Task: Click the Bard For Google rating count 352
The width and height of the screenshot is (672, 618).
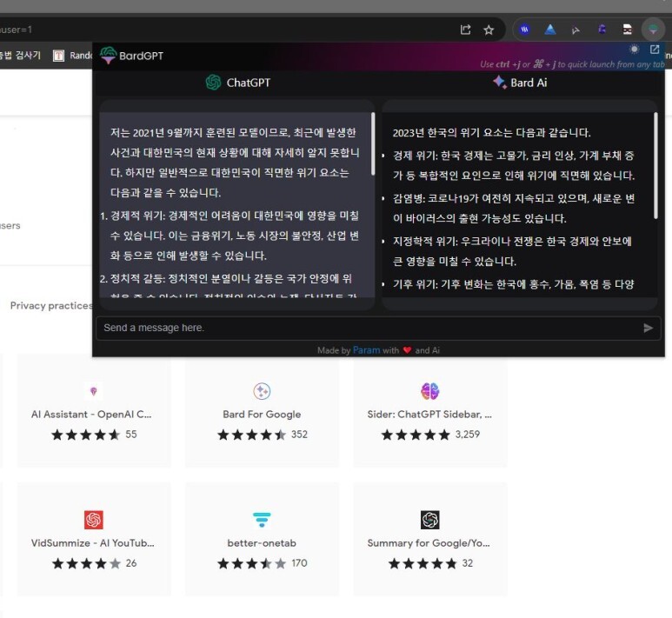Action: tap(299, 435)
